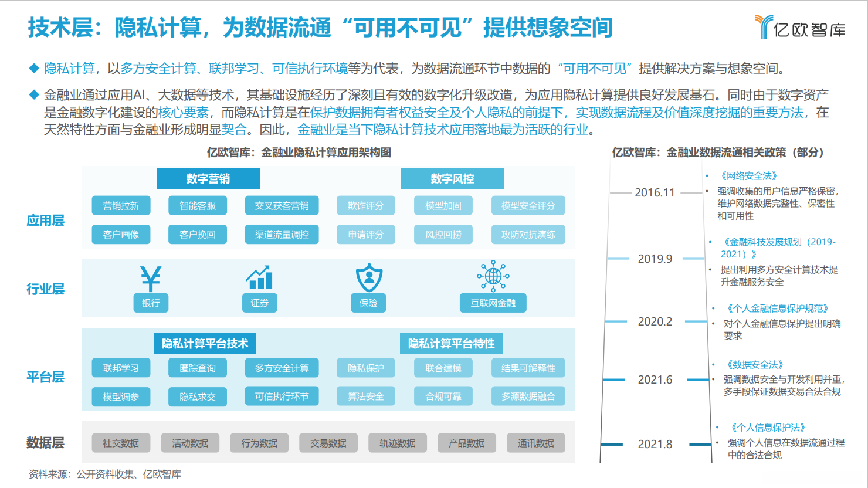Click the 社交数据 box
This screenshot has width=868, height=488.
[121, 443]
